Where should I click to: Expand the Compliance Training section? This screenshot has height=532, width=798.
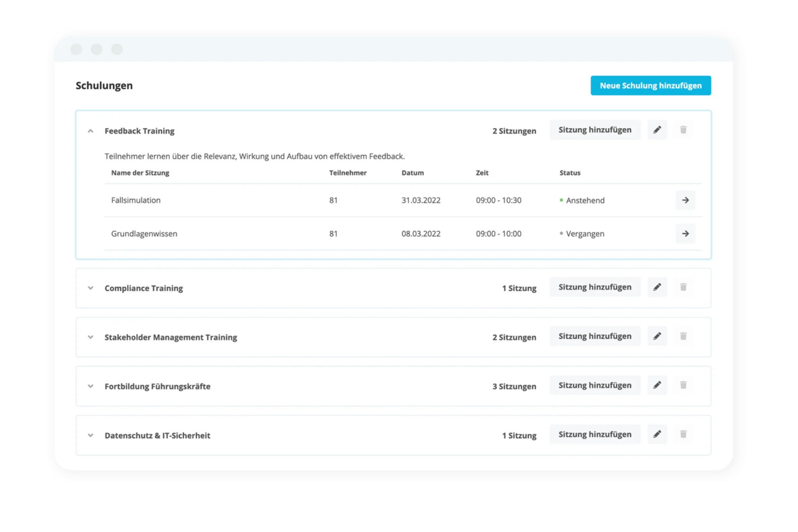pos(90,288)
